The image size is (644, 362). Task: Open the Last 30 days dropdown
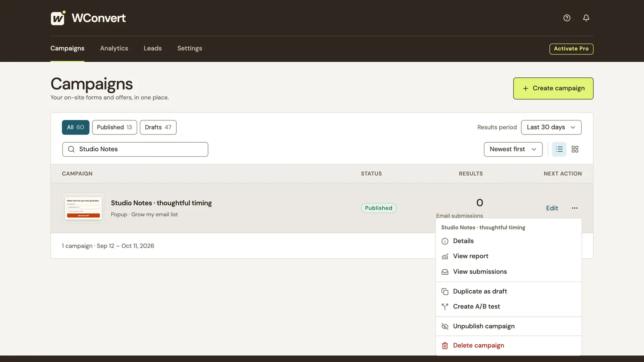tap(551, 127)
